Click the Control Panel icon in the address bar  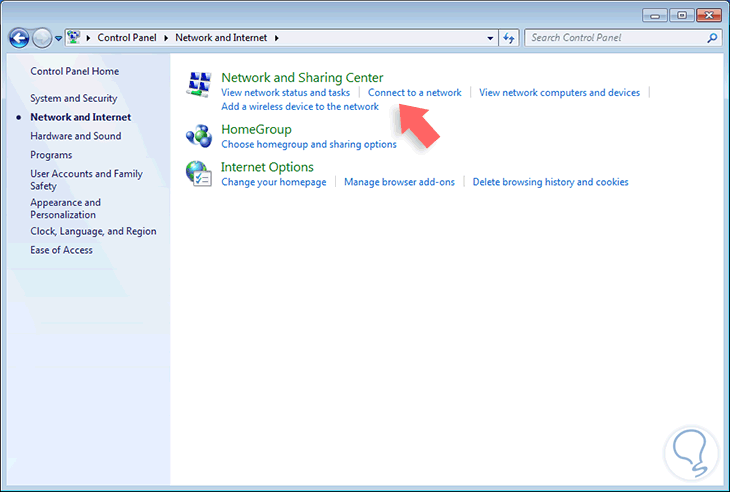pyautogui.click(x=74, y=37)
